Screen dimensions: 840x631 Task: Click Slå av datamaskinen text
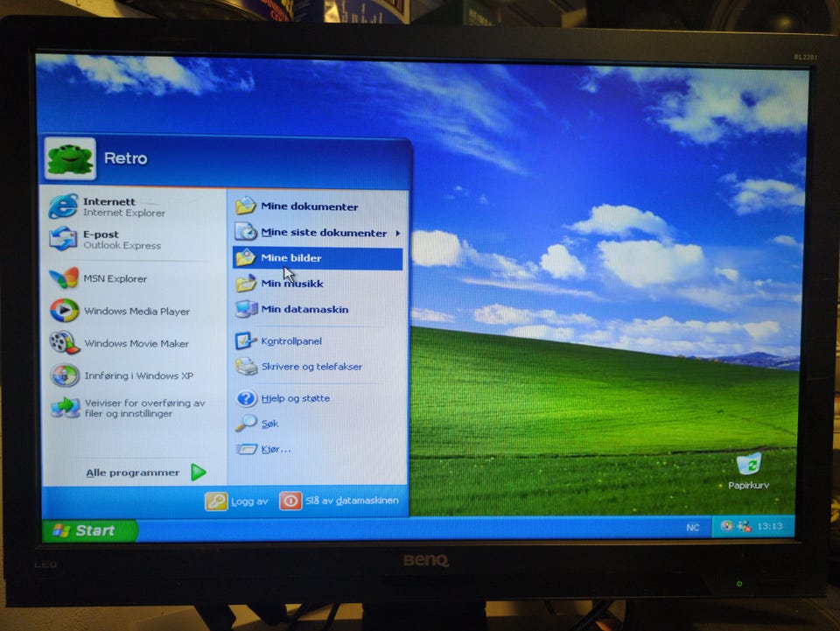(352, 501)
